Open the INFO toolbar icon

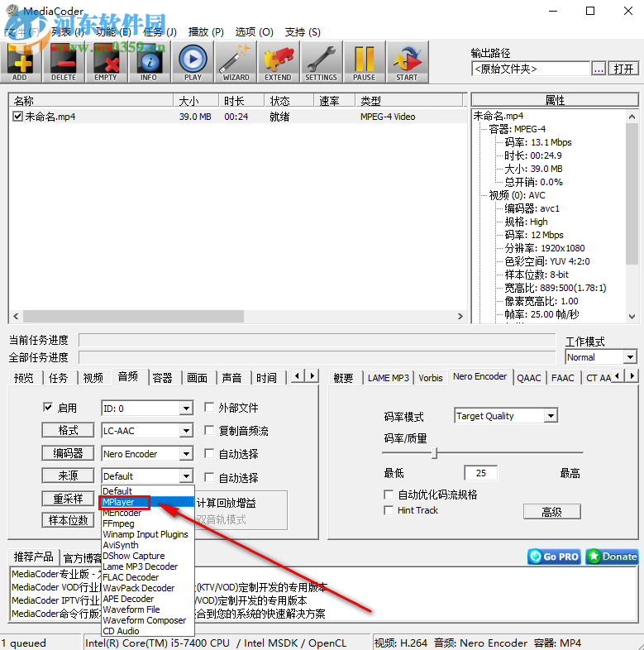click(x=149, y=62)
